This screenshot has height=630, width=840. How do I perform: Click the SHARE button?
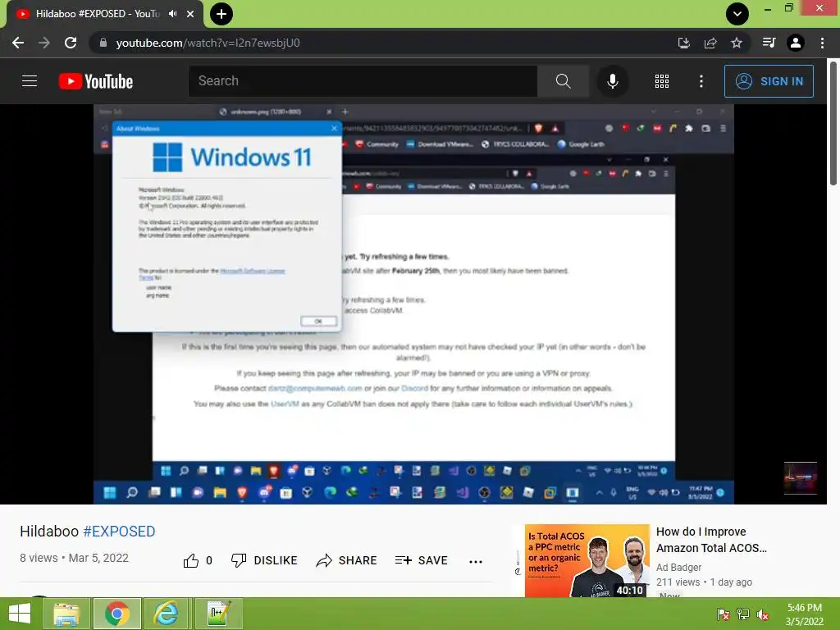click(x=347, y=560)
